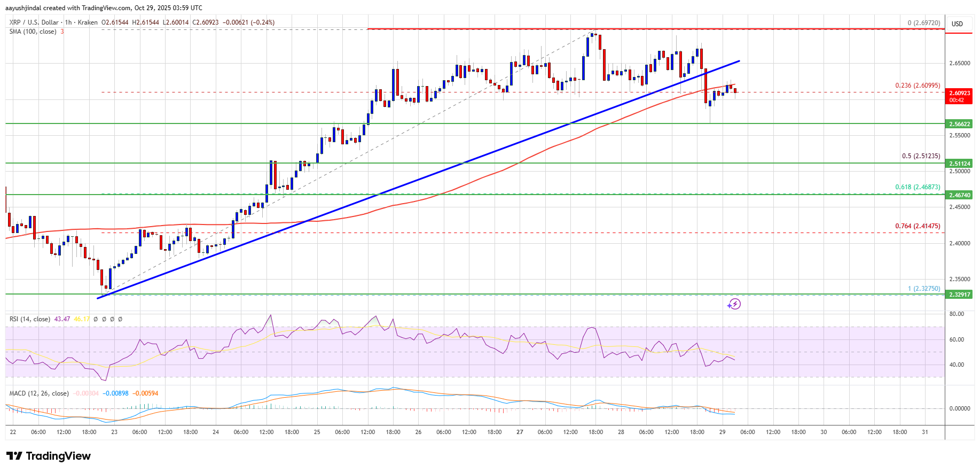Click the red SMA value 3 indicator
This screenshot has height=472, width=980.
point(62,32)
